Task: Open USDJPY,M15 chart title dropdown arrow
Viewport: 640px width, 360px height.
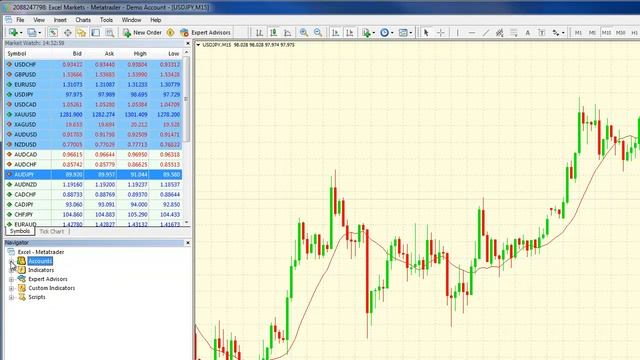Action: point(198,45)
